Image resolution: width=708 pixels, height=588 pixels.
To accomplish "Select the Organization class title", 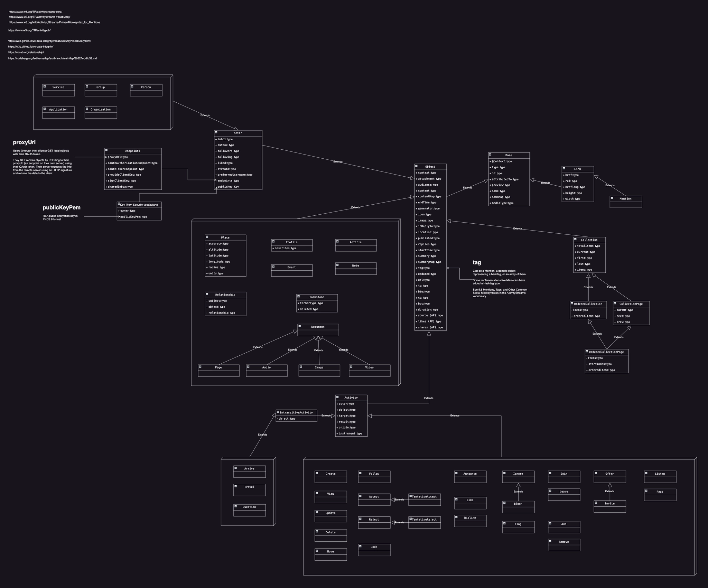I will point(101,110).
